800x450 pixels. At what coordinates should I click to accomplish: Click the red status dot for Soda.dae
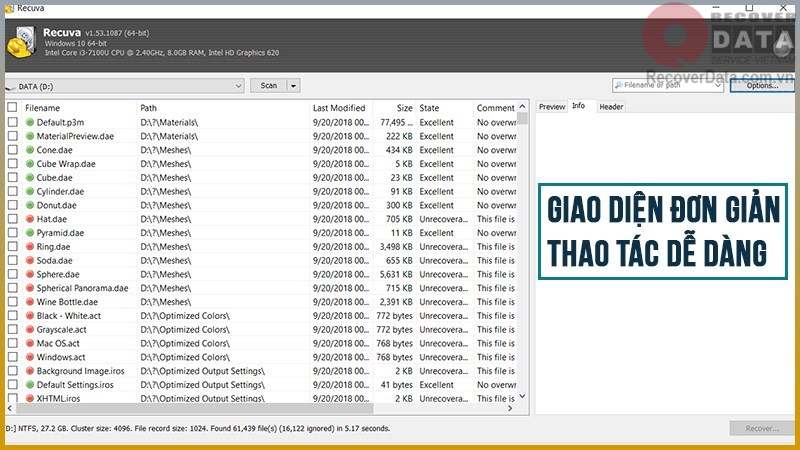click(x=30, y=260)
